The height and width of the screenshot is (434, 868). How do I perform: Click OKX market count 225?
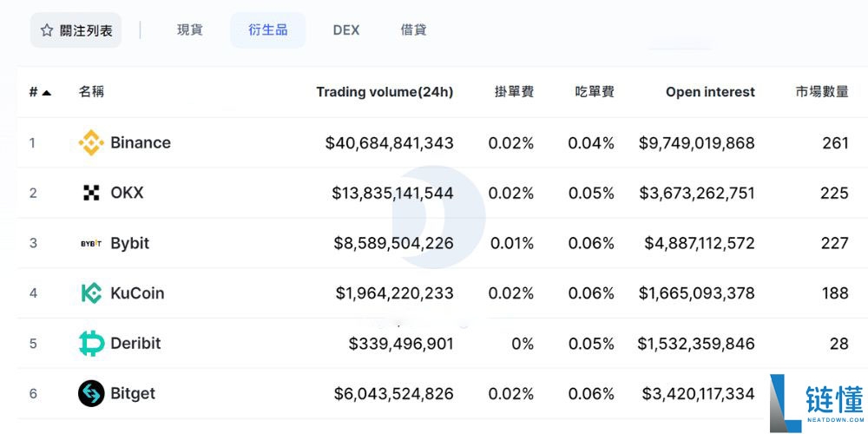[x=834, y=193]
